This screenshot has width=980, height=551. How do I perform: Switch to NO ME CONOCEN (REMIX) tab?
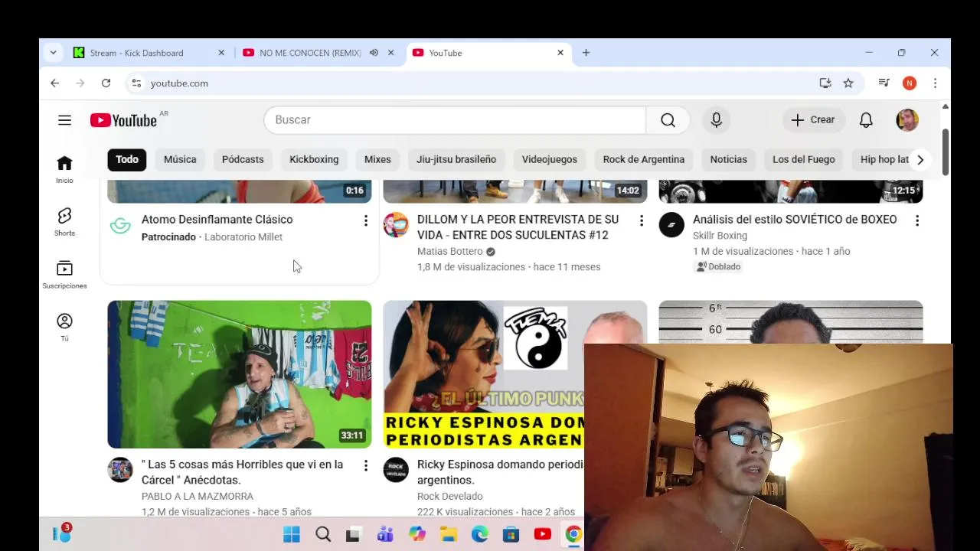(310, 53)
